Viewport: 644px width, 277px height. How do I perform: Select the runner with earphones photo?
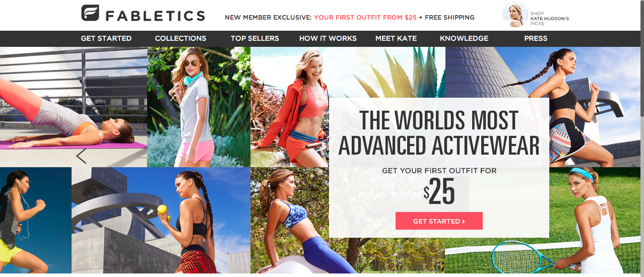click(36, 220)
